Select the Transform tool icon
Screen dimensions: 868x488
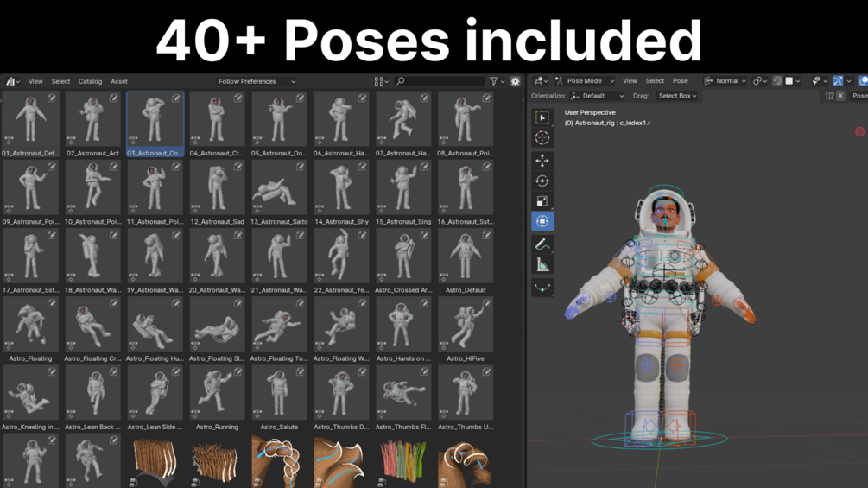(x=542, y=221)
